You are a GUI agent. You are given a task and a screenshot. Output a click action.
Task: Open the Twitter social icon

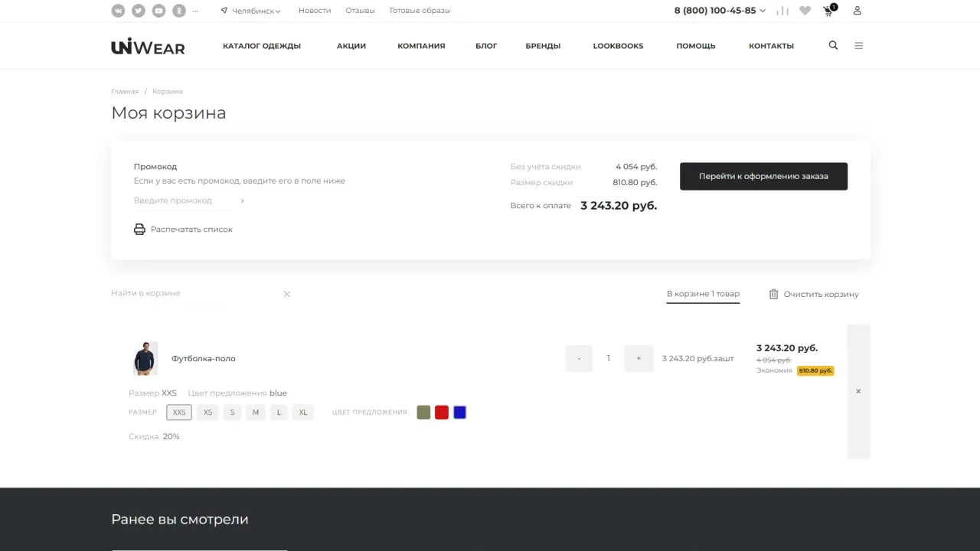coord(138,11)
